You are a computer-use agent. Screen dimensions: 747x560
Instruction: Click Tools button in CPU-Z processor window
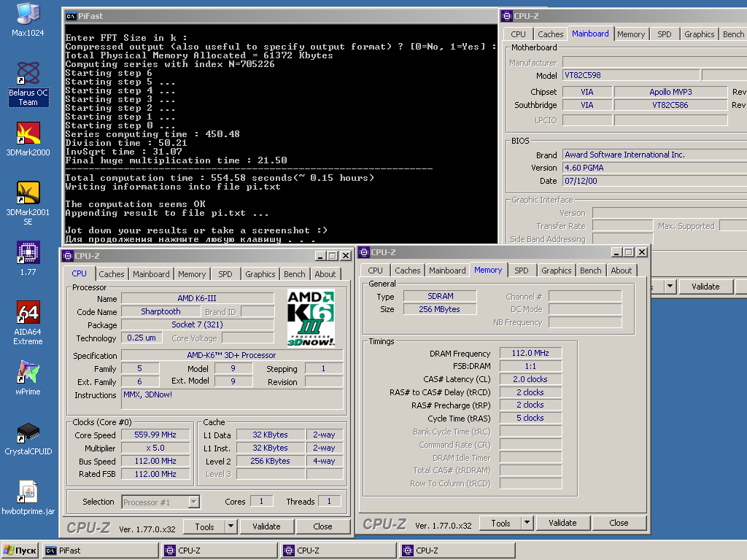coord(204,526)
